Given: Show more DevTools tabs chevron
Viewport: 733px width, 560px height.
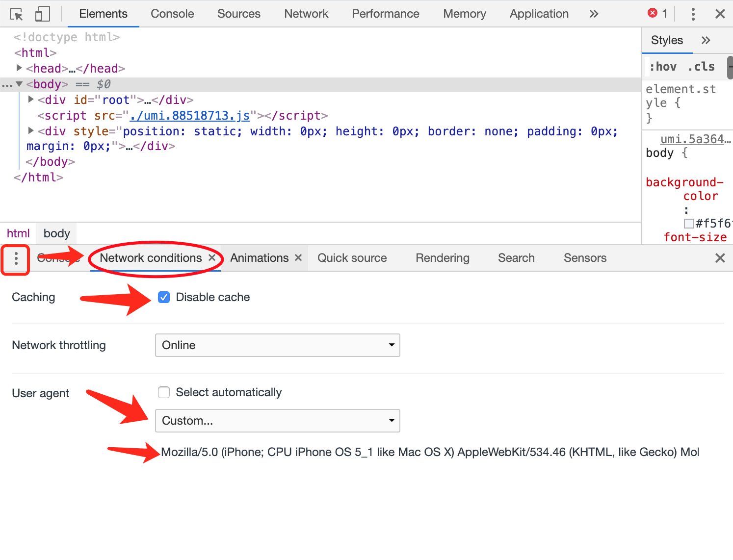Looking at the screenshot, I should (x=594, y=14).
